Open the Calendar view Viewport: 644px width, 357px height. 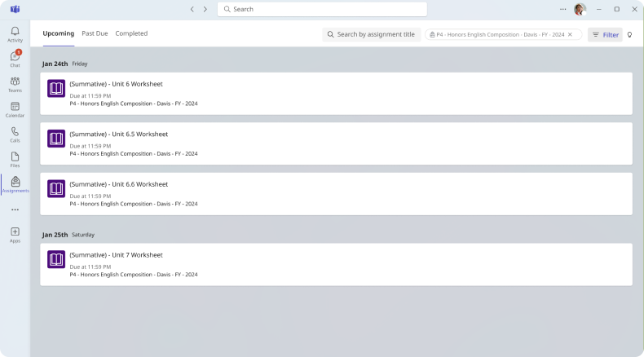click(15, 110)
